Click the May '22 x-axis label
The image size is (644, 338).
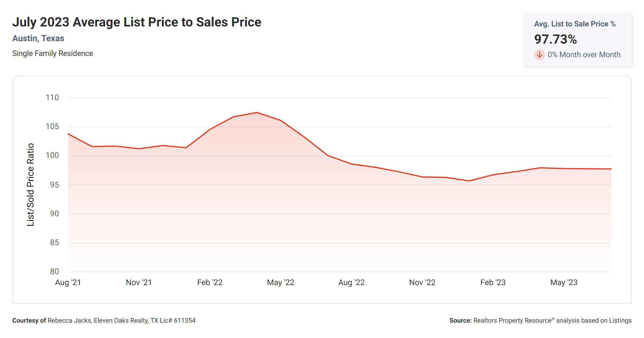281,282
